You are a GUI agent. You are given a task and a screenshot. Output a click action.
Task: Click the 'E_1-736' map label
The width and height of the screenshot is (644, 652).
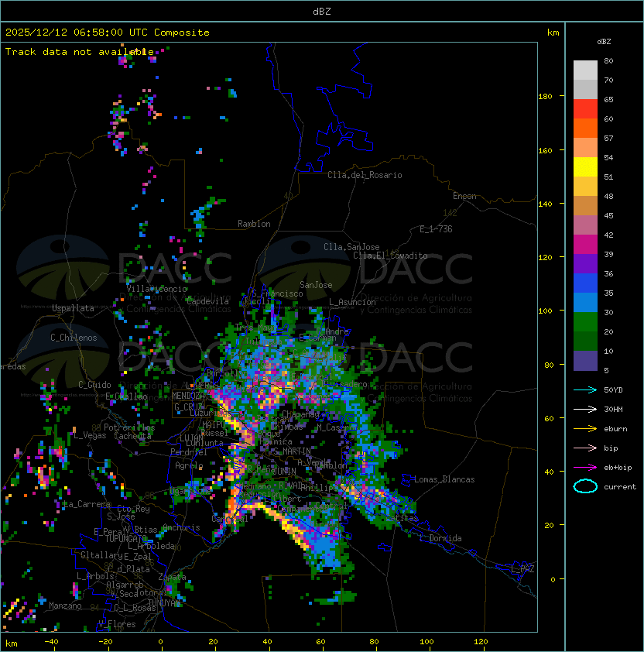(x=436, y=229)
